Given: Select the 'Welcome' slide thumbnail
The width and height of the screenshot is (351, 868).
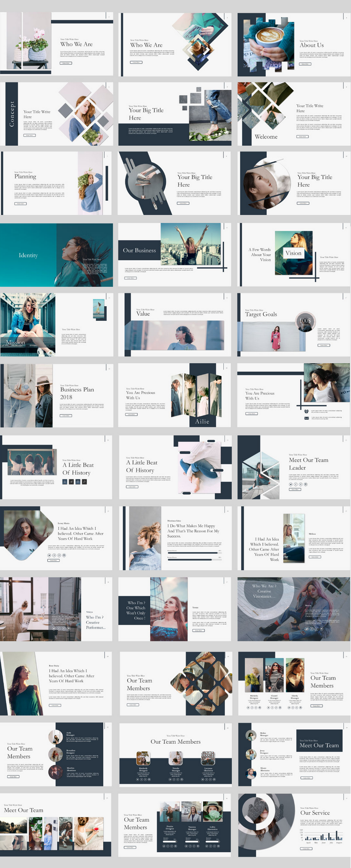Looking at the screenshot, I should click(x=294, y=114).
